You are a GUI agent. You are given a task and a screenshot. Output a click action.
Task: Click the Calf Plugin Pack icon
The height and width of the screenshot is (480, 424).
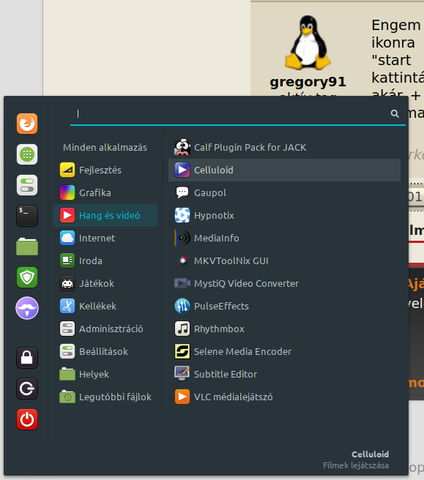[x=182, y=147]
